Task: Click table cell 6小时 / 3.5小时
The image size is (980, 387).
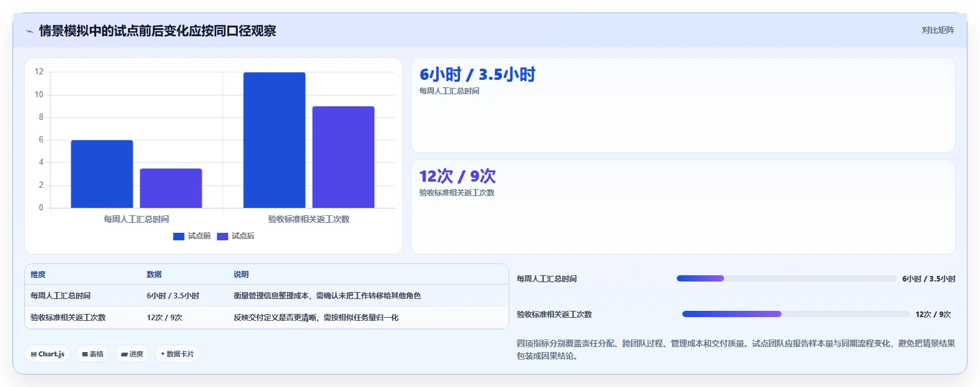Action: 173,296
